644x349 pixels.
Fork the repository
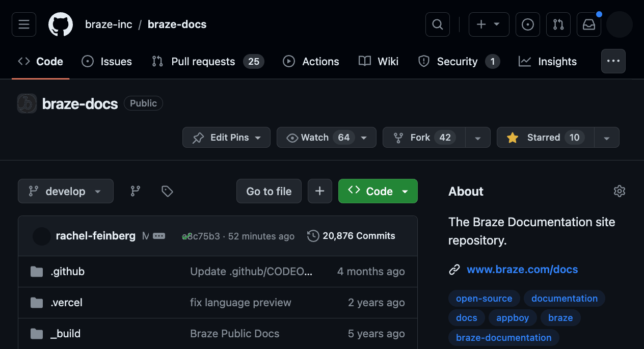[424, 138]
